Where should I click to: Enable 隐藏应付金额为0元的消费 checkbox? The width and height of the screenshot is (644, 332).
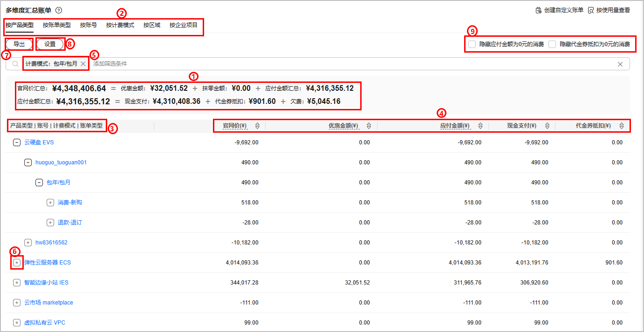tap(472, 44)
